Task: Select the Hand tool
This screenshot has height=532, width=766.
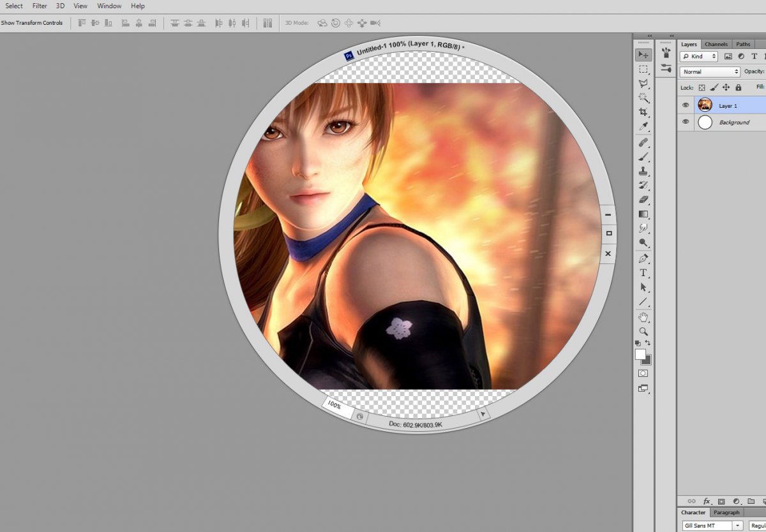Action: pos(643,317)
